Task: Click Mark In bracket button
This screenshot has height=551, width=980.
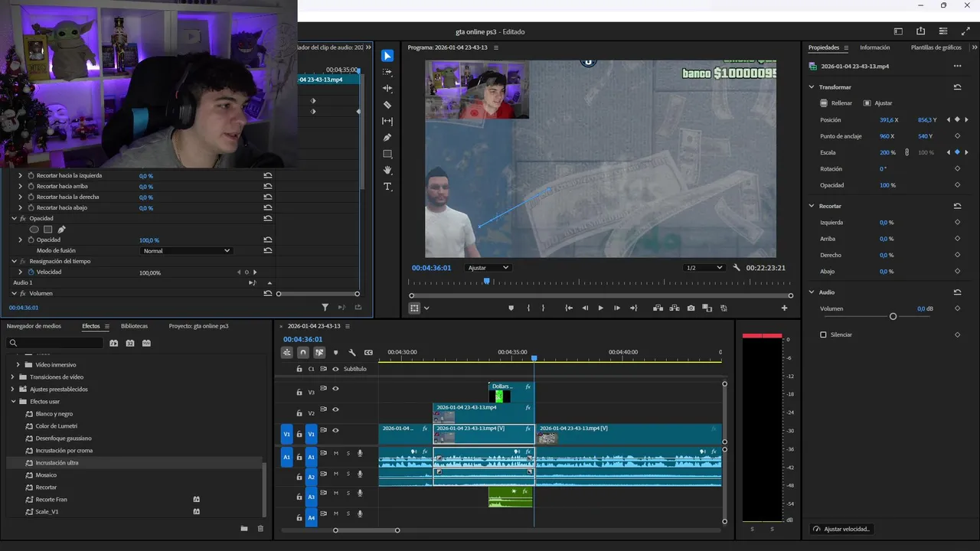Action: (528, 308)
